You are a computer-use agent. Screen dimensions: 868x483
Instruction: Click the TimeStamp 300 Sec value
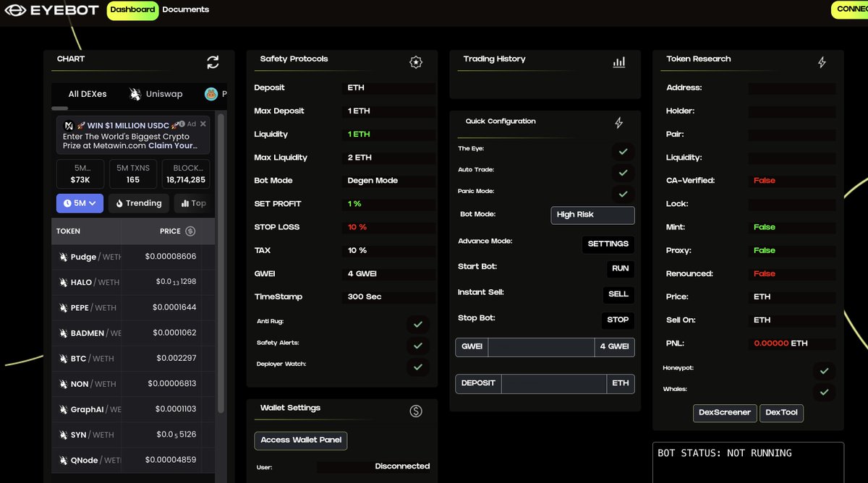click(x=389, y=296)
